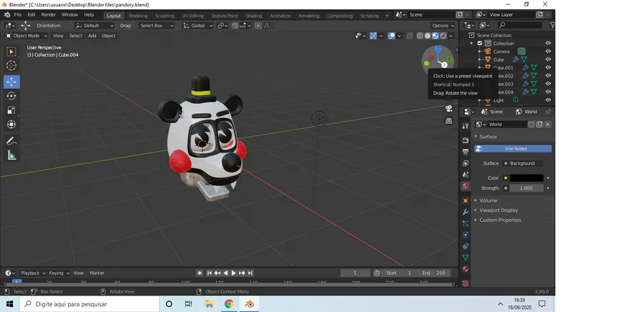
Task: Activate the Move tool
Action: point(11,82)
